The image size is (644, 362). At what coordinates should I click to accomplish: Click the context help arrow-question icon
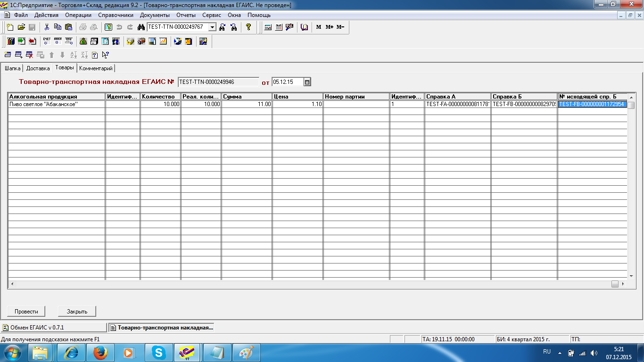105,55
